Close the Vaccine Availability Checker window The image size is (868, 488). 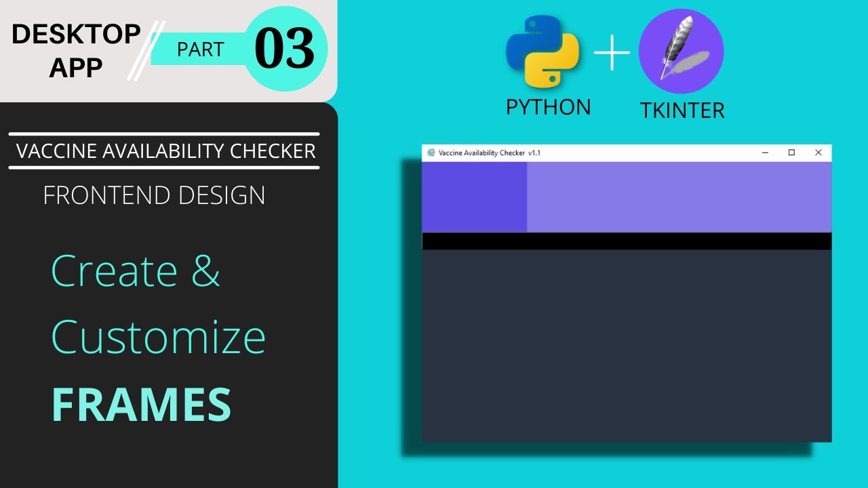tap(818, 152)
